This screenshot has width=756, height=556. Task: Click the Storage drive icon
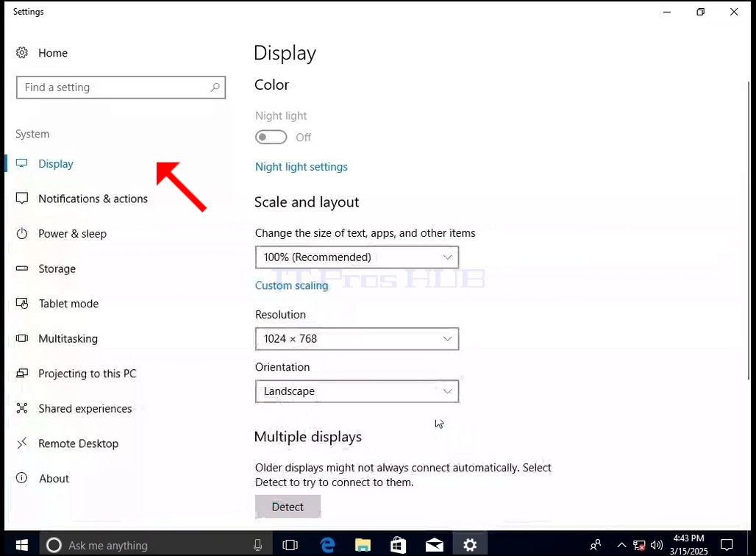(x=22, y=268)
